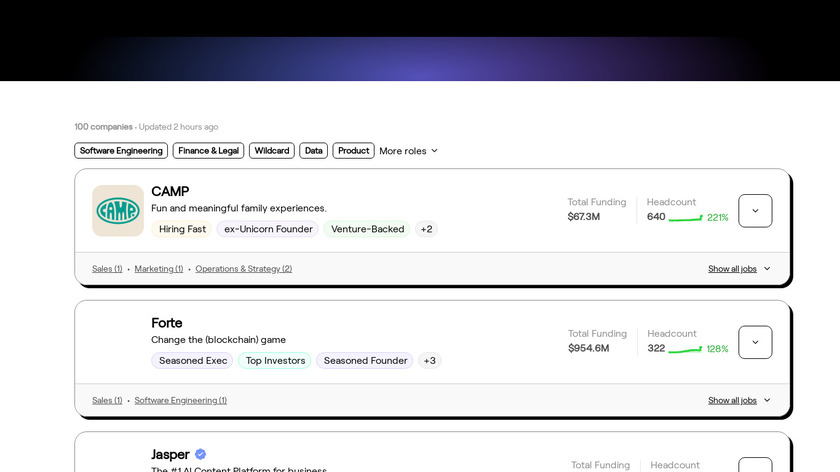The image size is (840, 472).
Task: Click the Venture-Backed tag
Action: (x=368, y=229)
